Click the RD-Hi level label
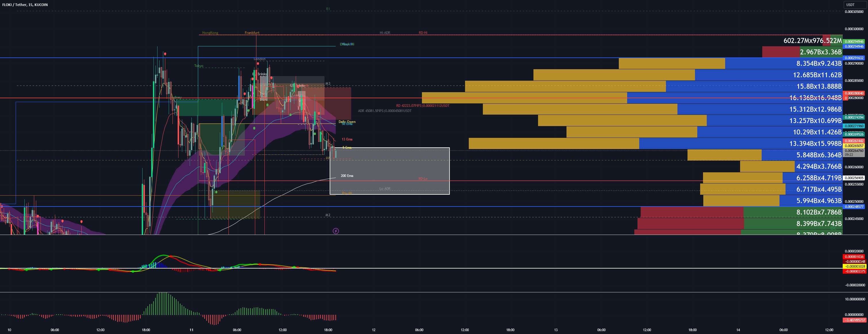This screenshot has height=334, width=868. 423,33
